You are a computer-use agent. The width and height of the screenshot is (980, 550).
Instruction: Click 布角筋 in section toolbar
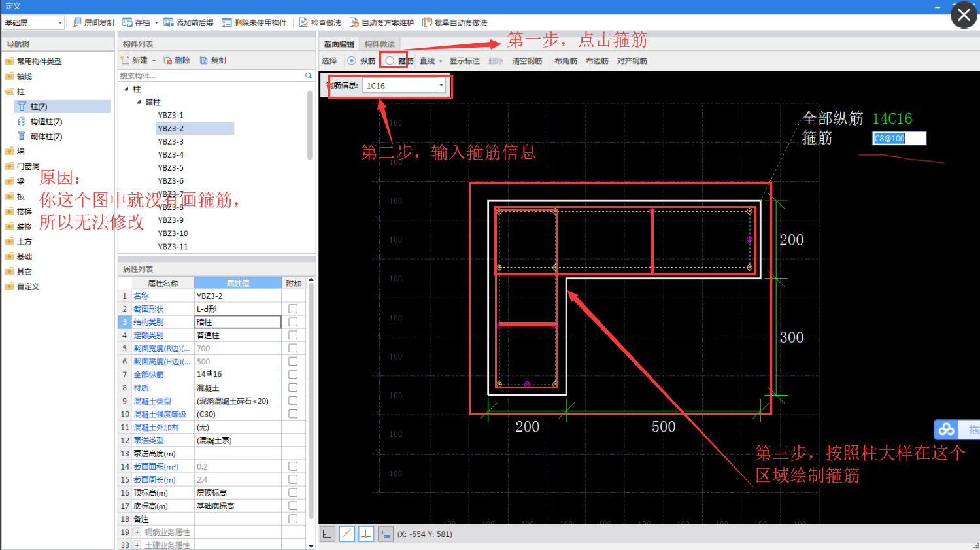pyautogui.click(x=566, y=61)
